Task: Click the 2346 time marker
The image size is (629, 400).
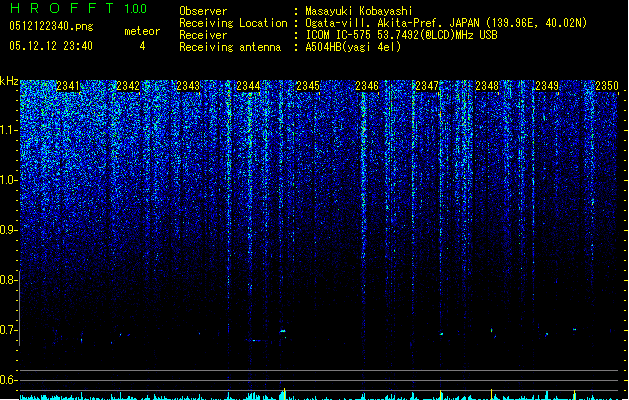Action: click(367, 86)
